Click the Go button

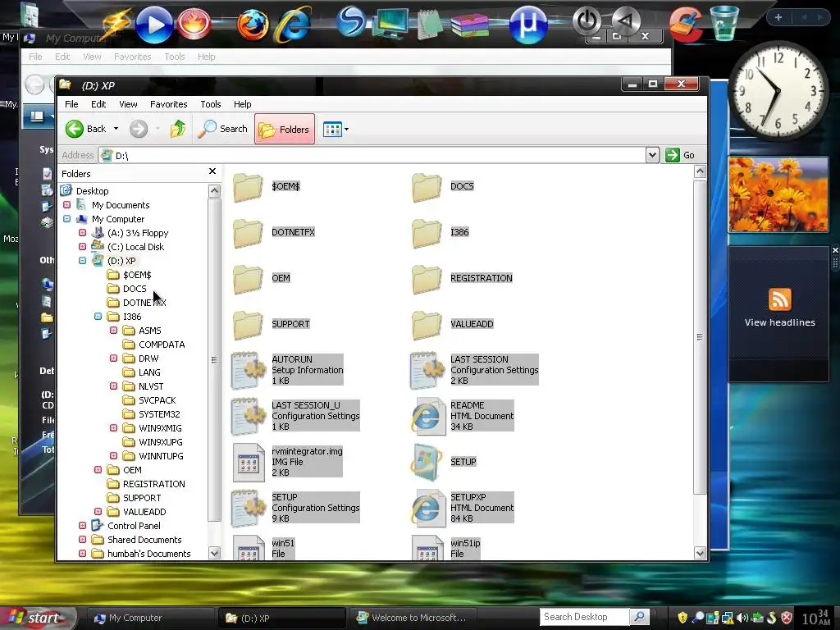pyautogui.click(x=680, y=155)
